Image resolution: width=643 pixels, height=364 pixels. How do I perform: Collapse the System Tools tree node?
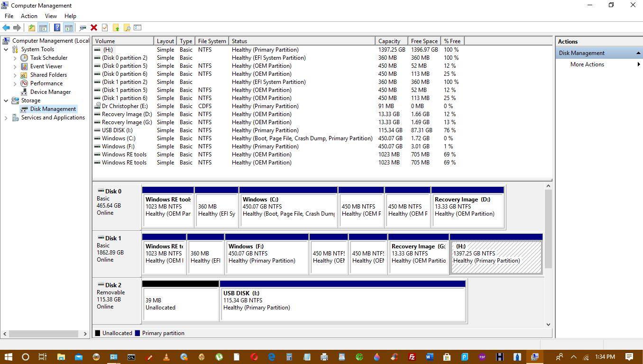pyautogui.click(x=6, y=49)
